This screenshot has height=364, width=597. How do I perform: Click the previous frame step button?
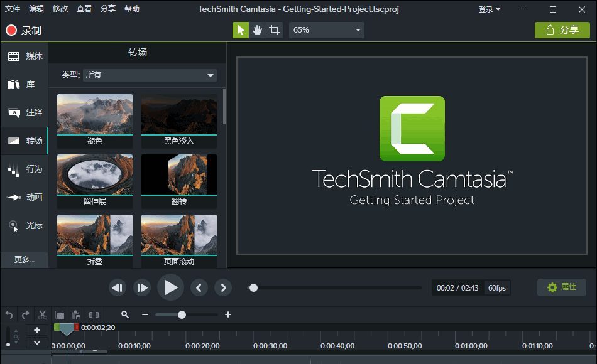pyautogui.click(x=118, y=288)
